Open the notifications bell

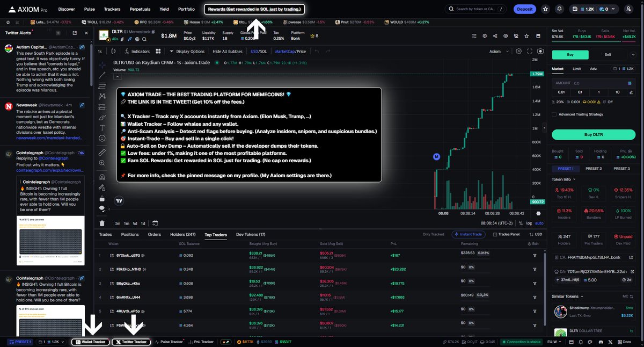pos(560,9)
